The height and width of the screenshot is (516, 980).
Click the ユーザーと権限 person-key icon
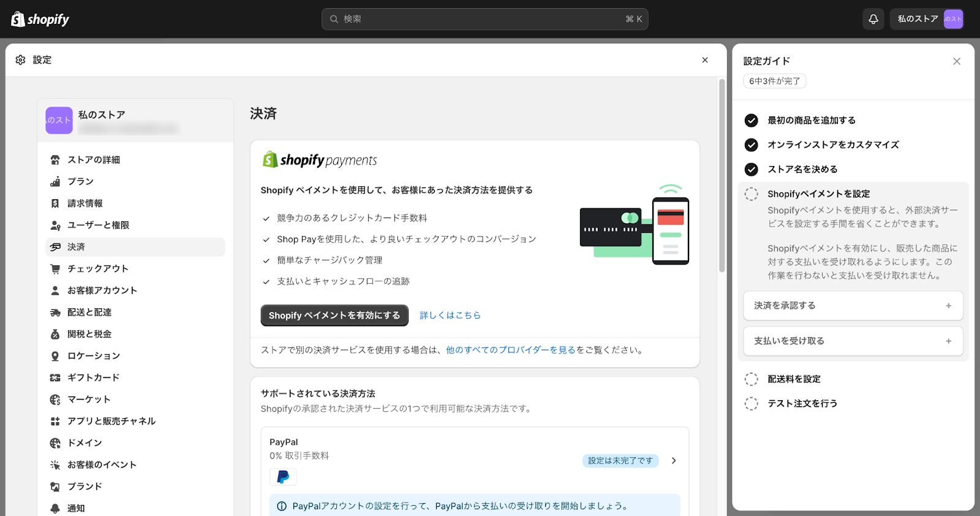pyautogui.click(x=55, y=226)
